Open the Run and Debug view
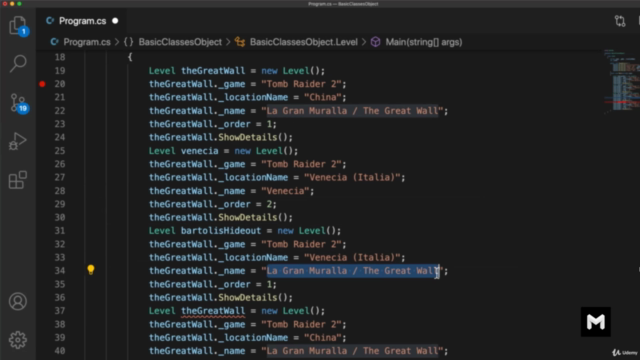Screen dimensions: 640x360 [x=18, y=141]
